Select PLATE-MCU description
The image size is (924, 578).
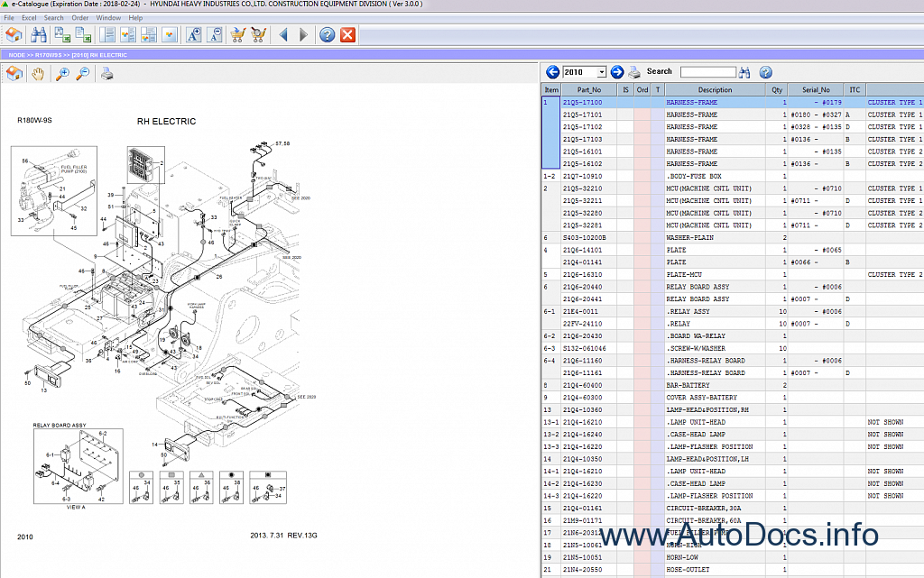tap(684, 274)
